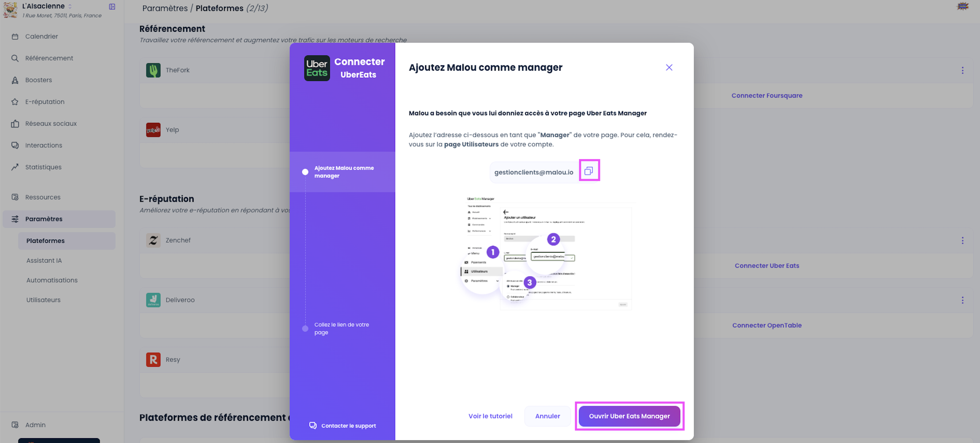The height and width of the screenshot is (443, 980).
Task: Click Connecter Uber Eats link
Action: pos(767,266)
